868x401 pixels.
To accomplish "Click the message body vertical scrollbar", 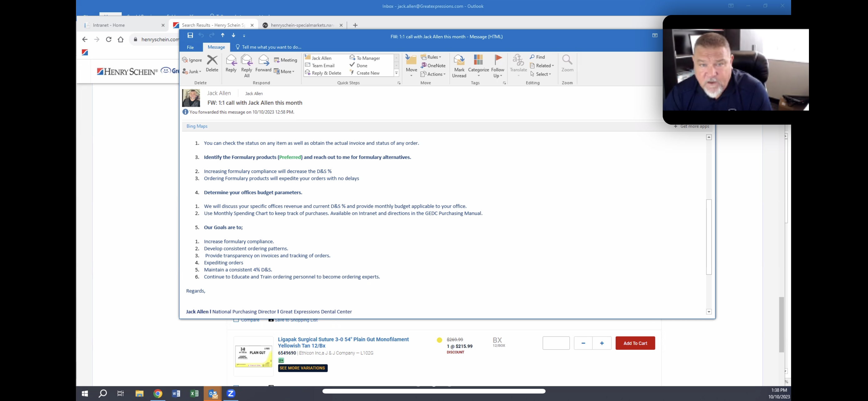I will (x=709, y=236).
